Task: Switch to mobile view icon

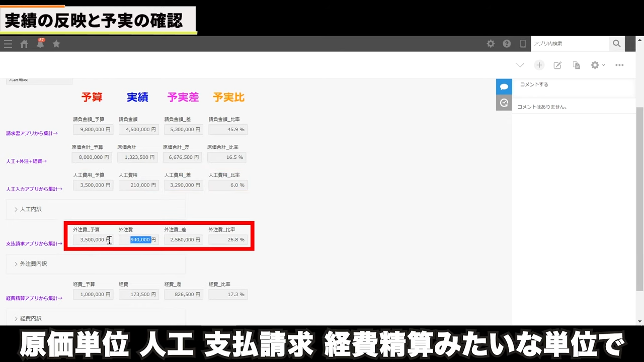Action: pos(523,44)
